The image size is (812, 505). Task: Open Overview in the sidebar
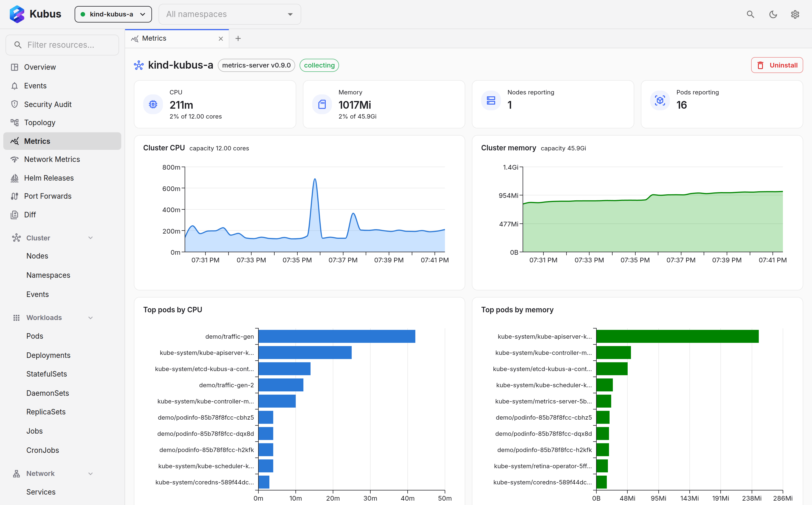tap(62, 67)
